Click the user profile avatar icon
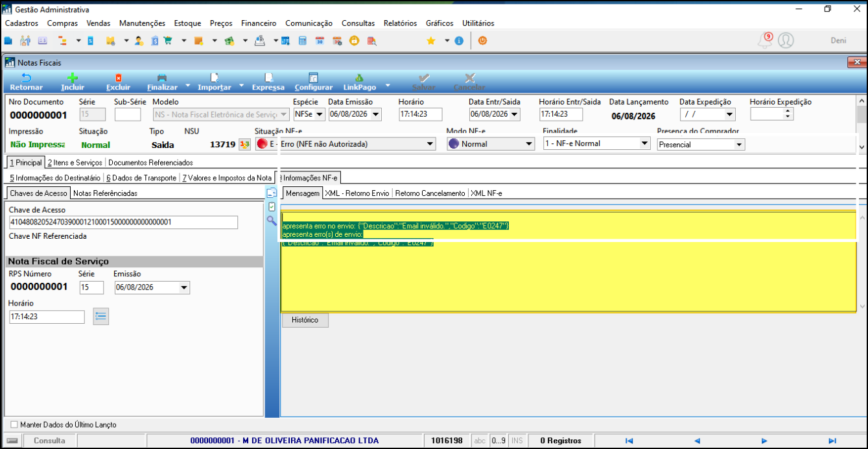 [x=786, y=40]
